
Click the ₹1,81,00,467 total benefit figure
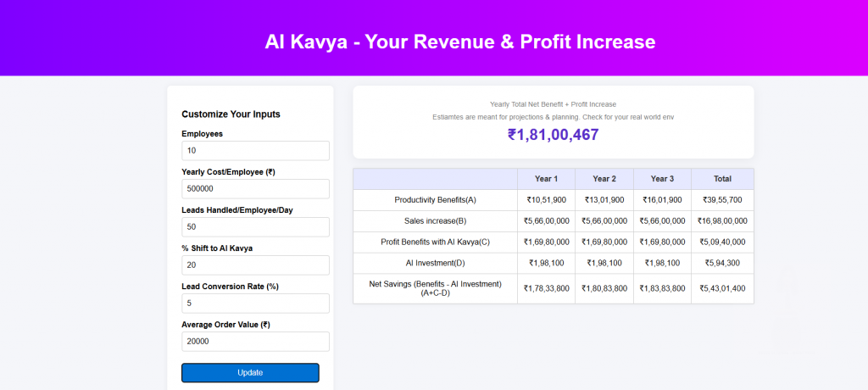click(x=553, y=135)
